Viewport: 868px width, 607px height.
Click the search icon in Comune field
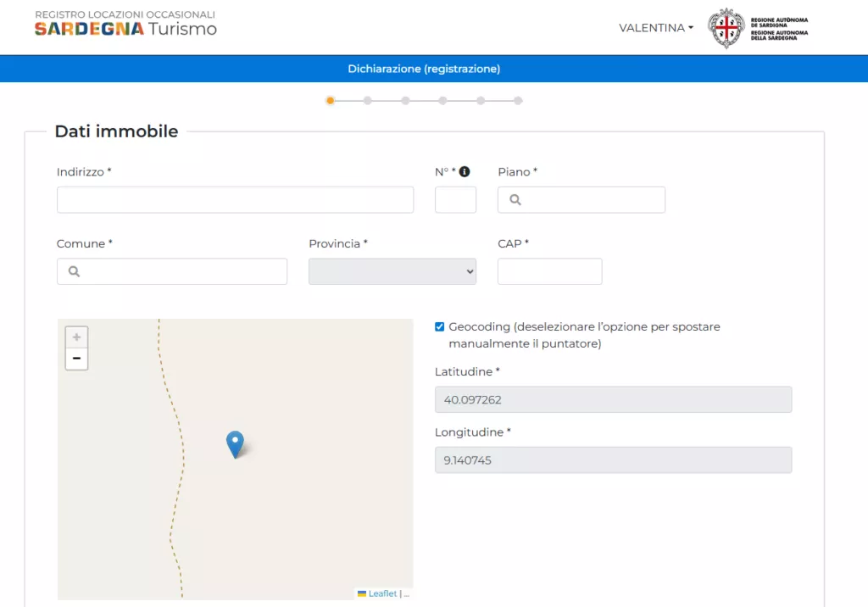coord(74,272)
